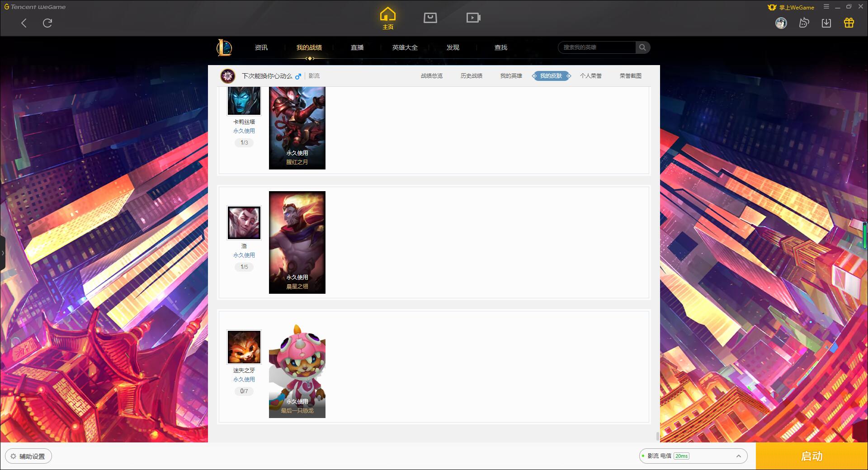The height and width of the screenshot is (470, 868).
Task: Click the 影流 server label beside name
Action: [x=314, y=76]
